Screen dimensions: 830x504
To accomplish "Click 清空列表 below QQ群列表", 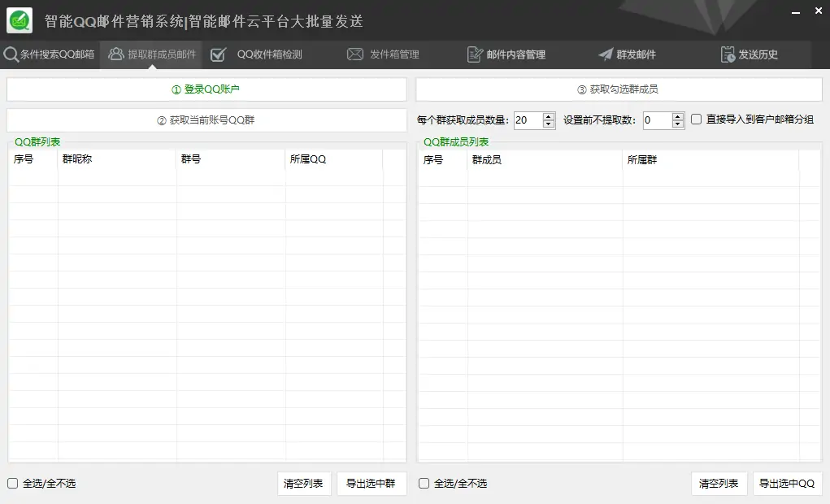I will click(304, 484).
